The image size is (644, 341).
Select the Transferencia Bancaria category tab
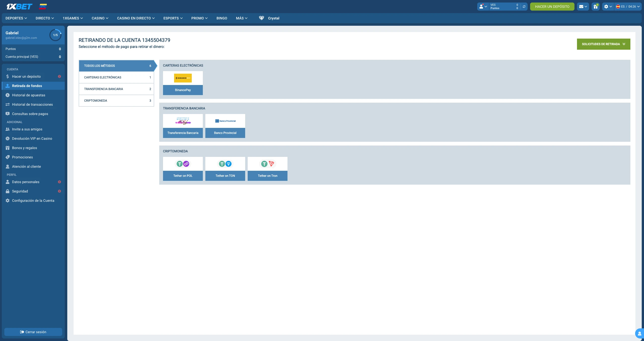pyautogui.click(x=116, y=89)
